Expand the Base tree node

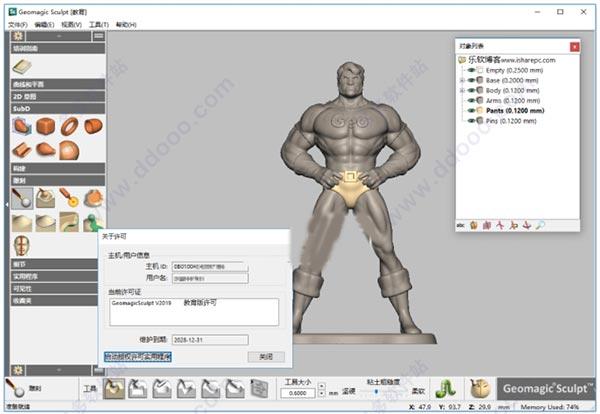click(x=462, y=81)
